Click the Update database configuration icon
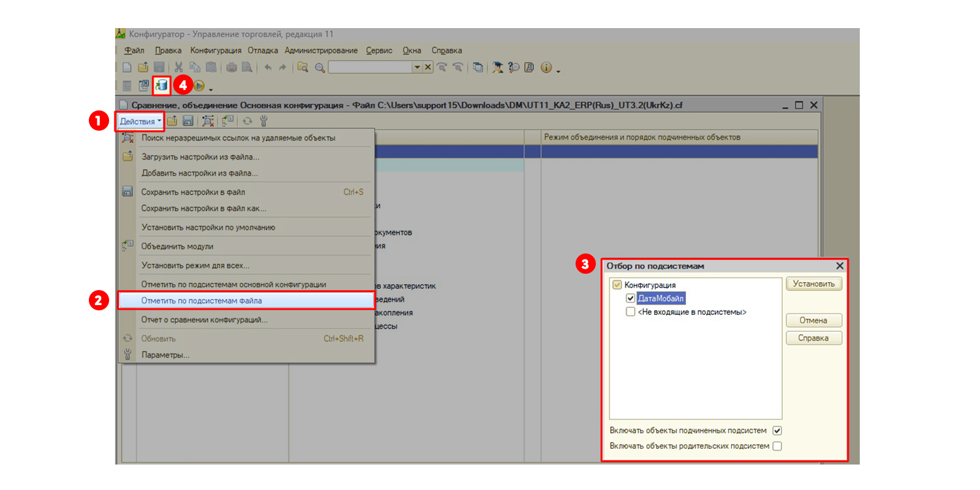 click(161, 85)
